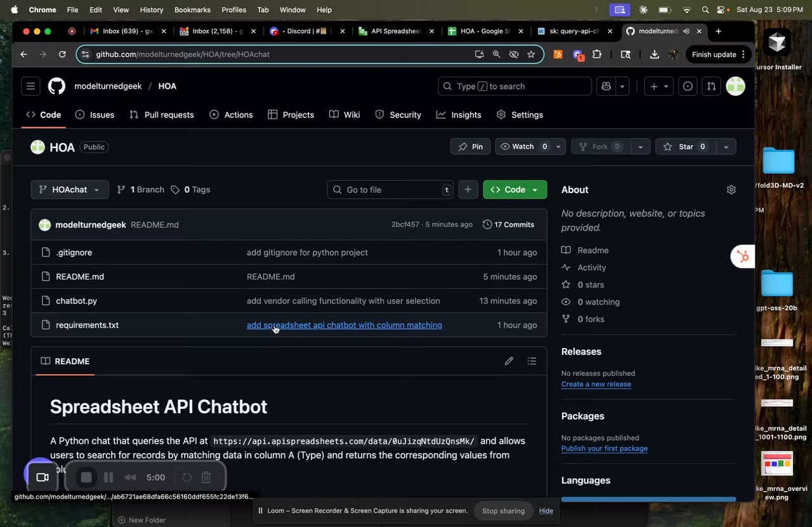
Task: Watch the HOA repository
Action: (x=524, y=147)
